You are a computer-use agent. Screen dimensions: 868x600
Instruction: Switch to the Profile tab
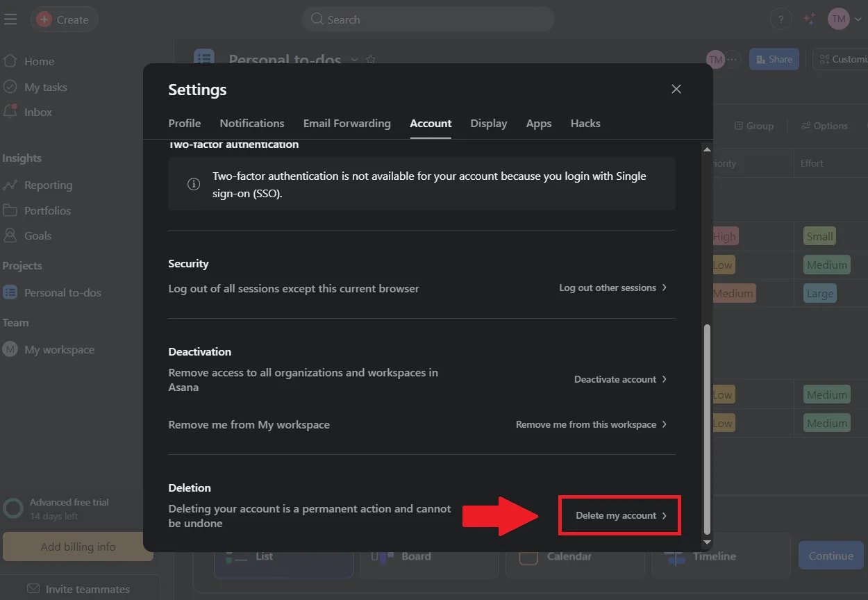[x=185, y=123]
